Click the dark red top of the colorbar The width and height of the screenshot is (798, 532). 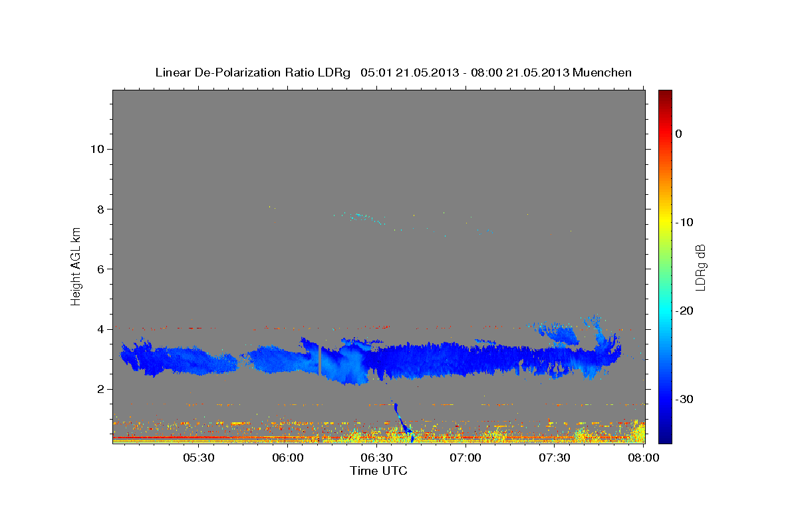pyautogui.click(x=665, y=94)
